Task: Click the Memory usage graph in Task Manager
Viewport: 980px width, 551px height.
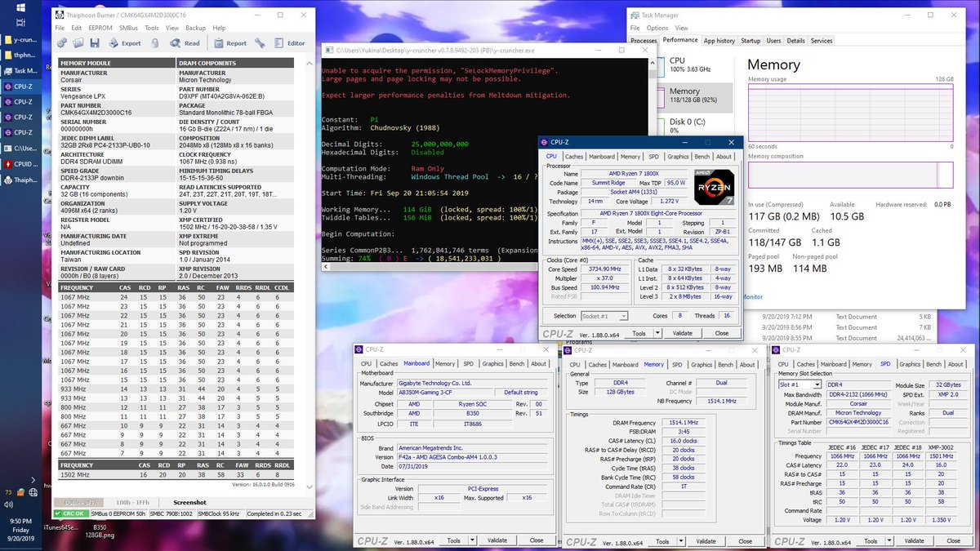Action: [x=851, y=112]
